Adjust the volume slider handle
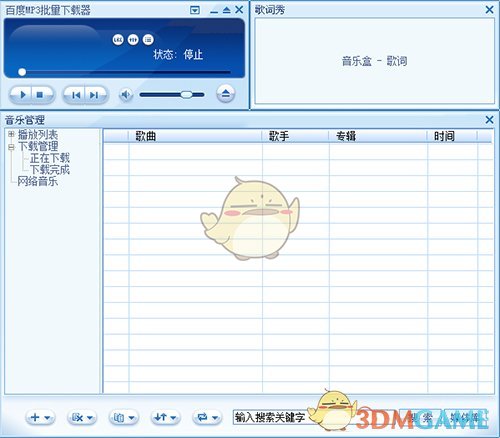 [x=186, y=95]
